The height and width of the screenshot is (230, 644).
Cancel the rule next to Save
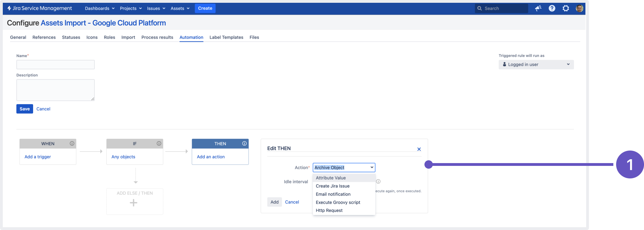point(43,109)
